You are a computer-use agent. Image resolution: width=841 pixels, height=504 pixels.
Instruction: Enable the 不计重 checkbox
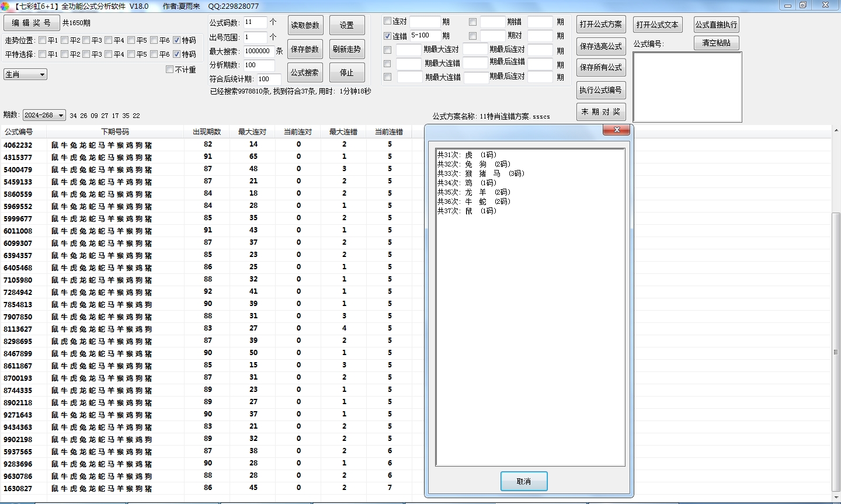tap(170, 69)
